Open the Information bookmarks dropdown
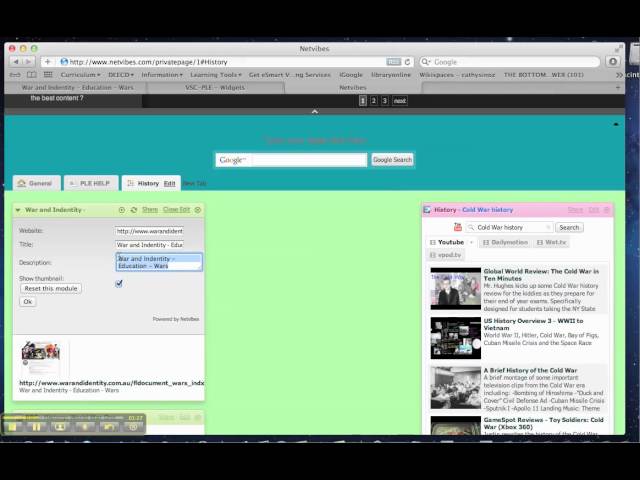This screenshot has height=480, width=640. (162, 75)
